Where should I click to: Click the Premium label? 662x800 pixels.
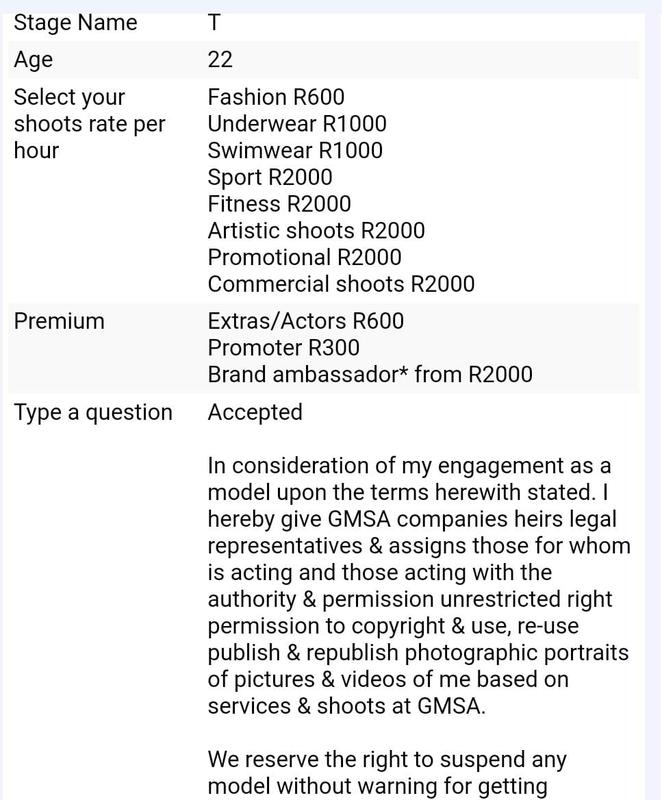pos(59,321)
